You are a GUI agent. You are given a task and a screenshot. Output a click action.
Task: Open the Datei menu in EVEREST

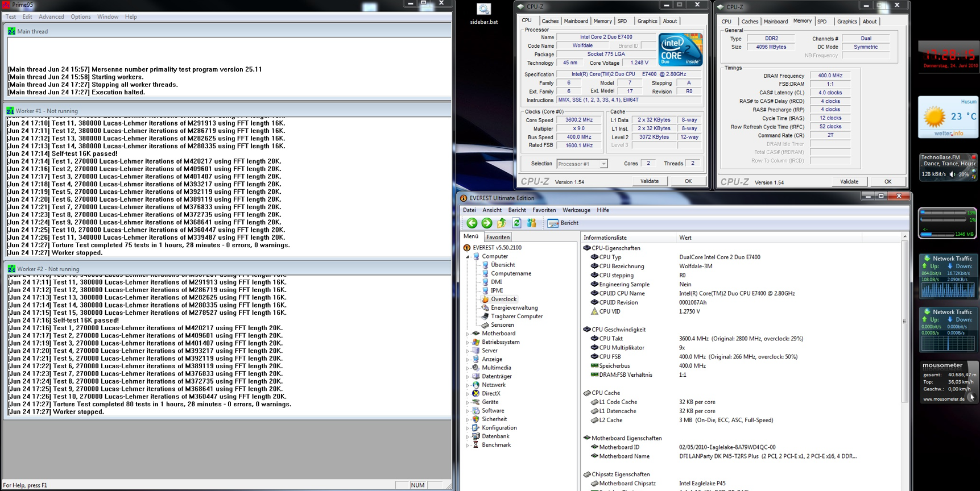[x=469, y=210]
